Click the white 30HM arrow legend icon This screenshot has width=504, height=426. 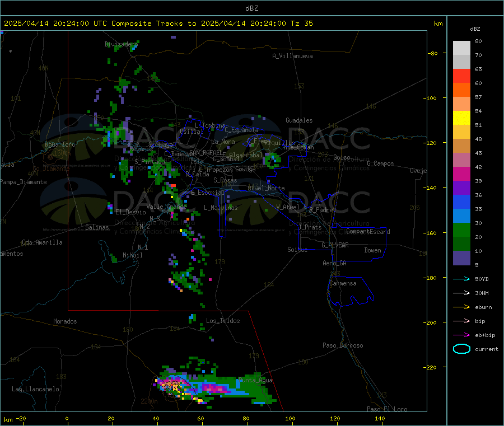click(x=461, y=293)
